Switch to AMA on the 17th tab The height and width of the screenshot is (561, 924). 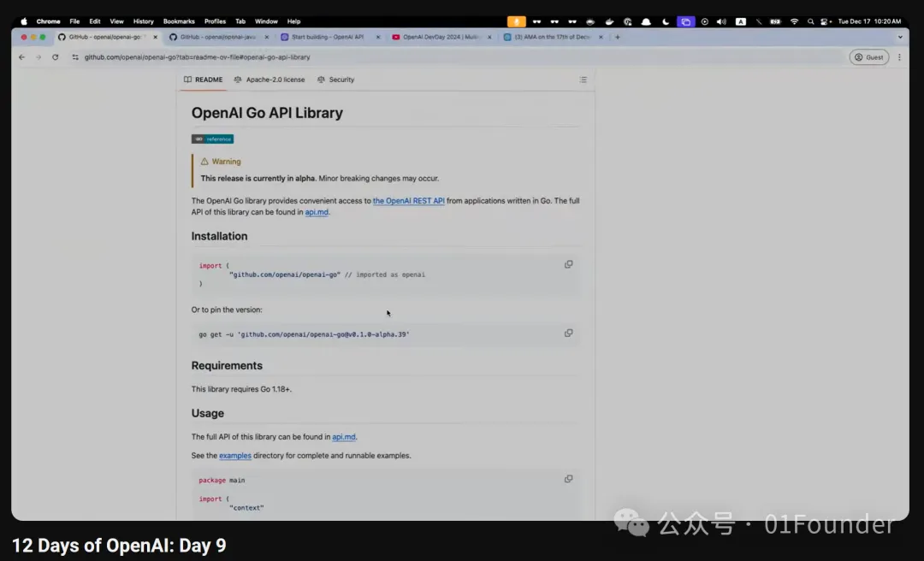[552, 37]
